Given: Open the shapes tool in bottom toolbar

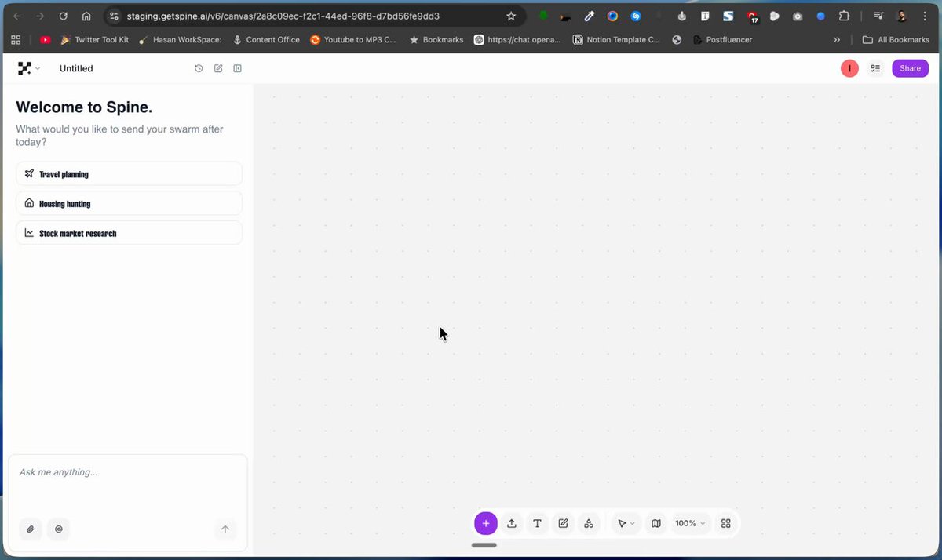Looking at the screenshot, I should click(589, 523).
